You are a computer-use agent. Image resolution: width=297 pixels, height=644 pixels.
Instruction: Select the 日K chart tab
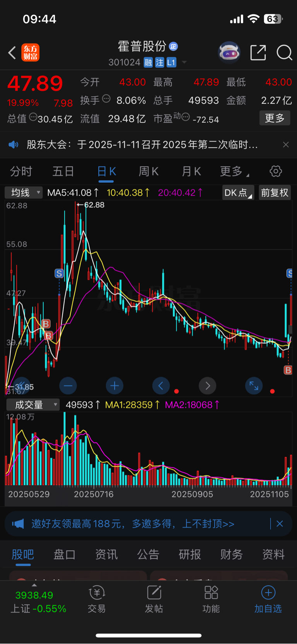click(x=106, y=171)
